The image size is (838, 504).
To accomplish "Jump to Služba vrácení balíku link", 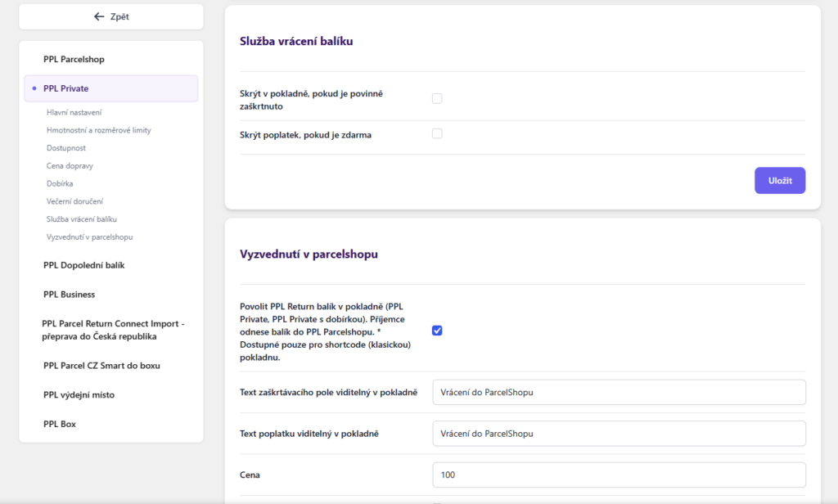I will (82, 219).
